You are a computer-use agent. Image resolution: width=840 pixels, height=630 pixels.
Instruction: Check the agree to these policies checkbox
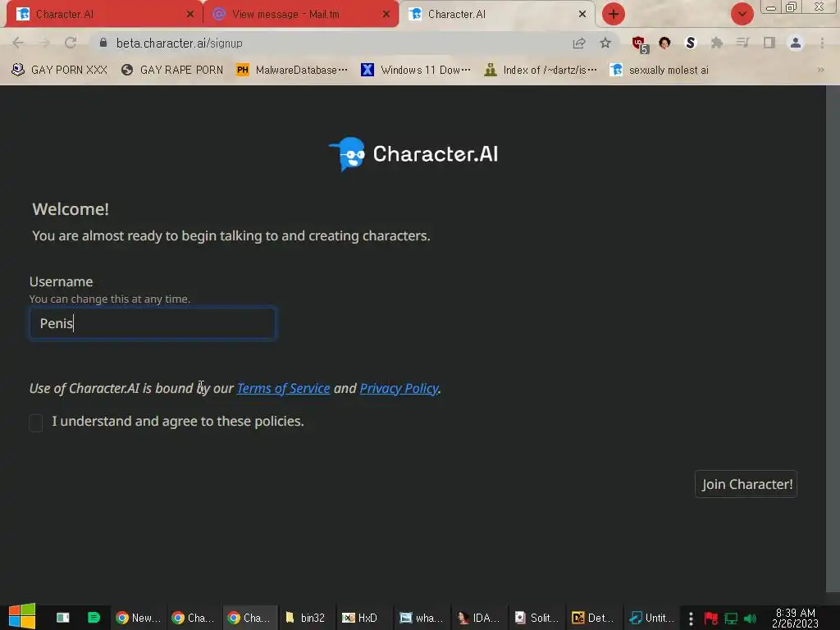coord(36,422)
